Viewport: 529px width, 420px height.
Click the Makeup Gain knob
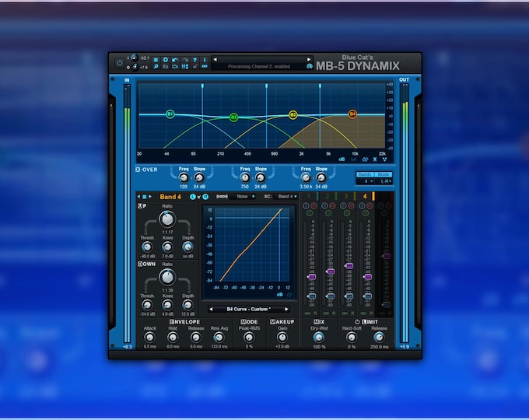(282, 337)
